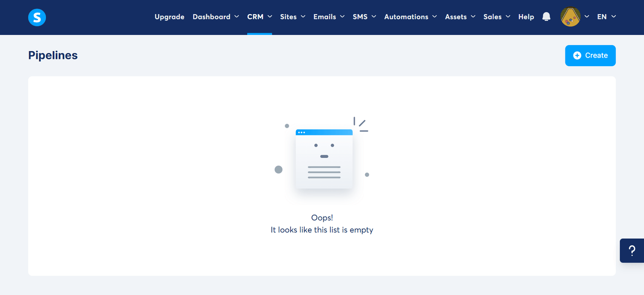Select the CRM menu item
Image resolution: width=644 pixels, height=295 pixels.
pyautogui.click(x=256, y=17)
